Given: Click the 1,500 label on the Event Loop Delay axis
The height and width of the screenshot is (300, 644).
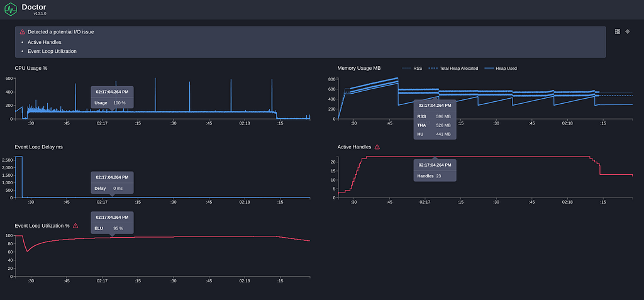Looking at the screenshot, I should (x=6, y=175).
